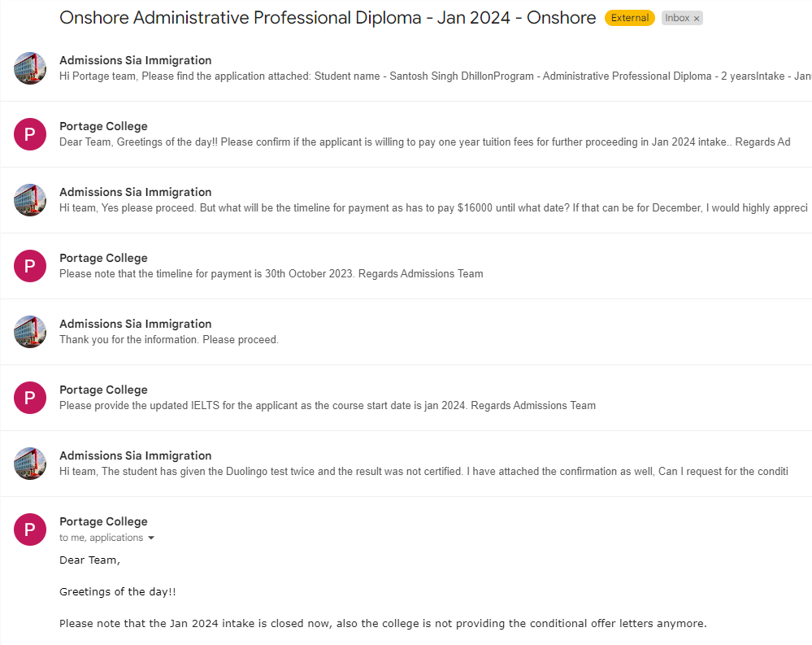
Task: Click the Portage College avatar on last expanded email
Action: [30, 529]
